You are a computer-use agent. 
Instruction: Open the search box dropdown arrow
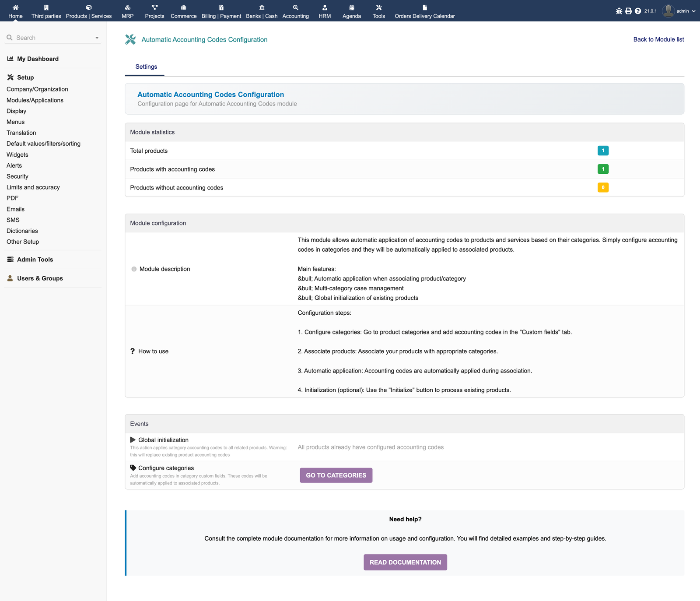coord(97,38)
